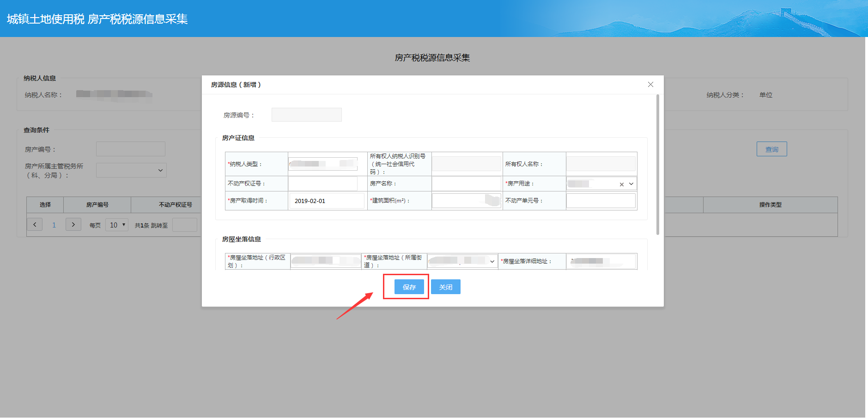The height and width of the screenshot is (419, 868).
Task: Go to the previous page with the left arrow
Action: click(x=35, y=224)
